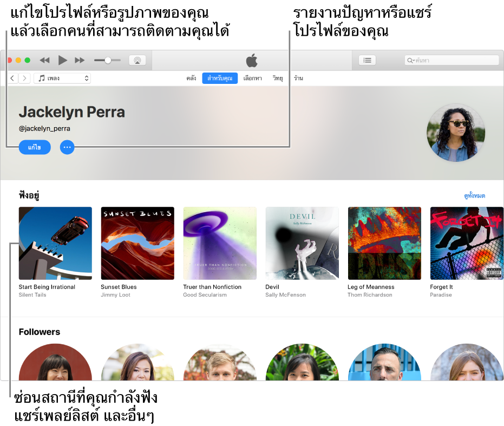Click the ค้นหา search field
Screen dimensions: 504x426
tap(451, 60)
